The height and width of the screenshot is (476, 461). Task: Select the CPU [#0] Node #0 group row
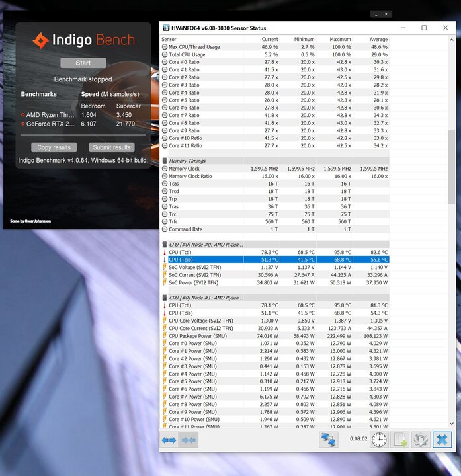pyautogui.click(x=275, y=245)
